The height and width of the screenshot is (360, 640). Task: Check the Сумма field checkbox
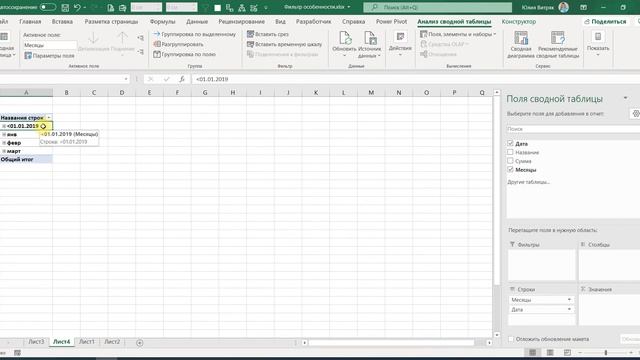[510, 160]
